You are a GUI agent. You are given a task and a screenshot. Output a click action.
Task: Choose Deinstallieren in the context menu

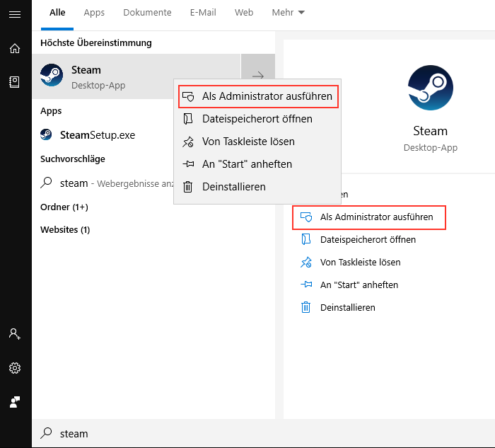(257, 187)
